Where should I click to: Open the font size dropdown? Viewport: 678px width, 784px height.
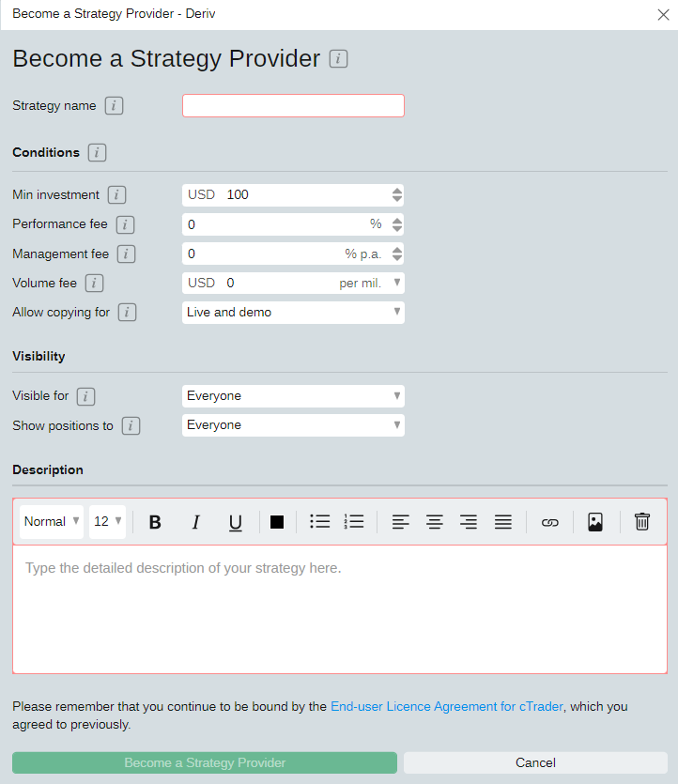(107, 521)
